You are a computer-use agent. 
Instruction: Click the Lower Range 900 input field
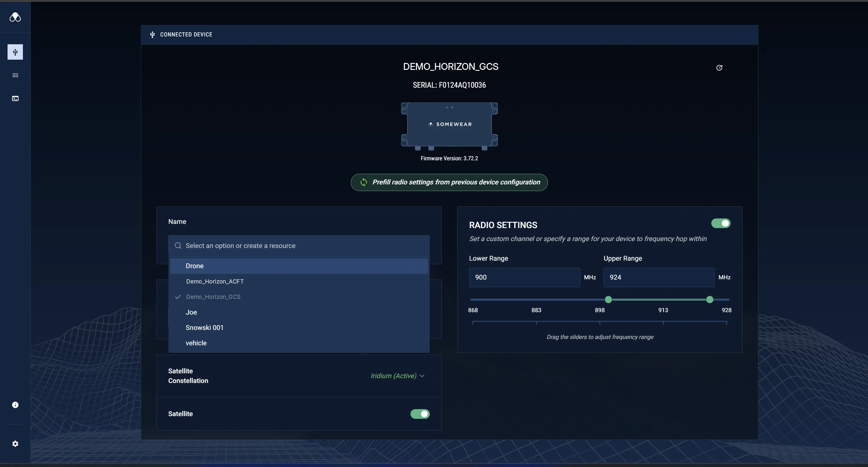pyautogui.click(x=524, y=277)
